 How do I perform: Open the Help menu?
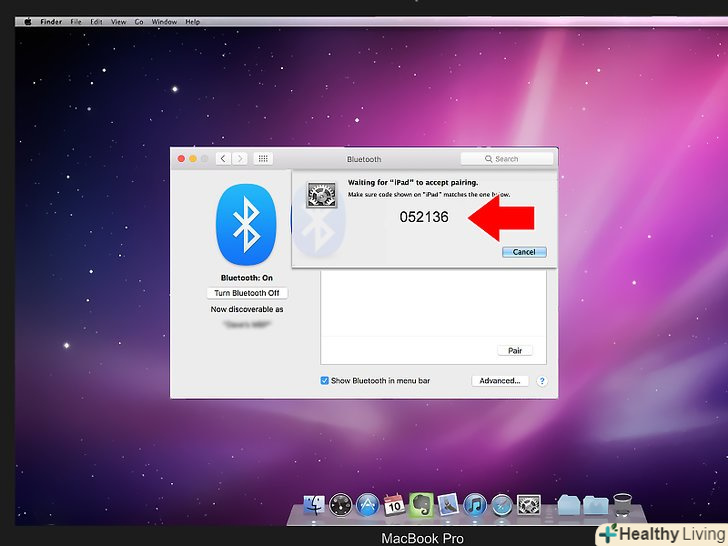pos(193,21)
